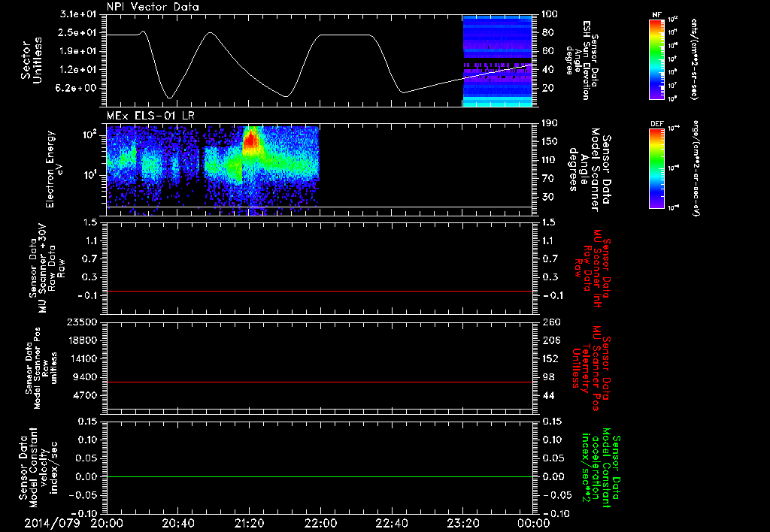This screenshot has width=770, height=532.
Task: Click the 3.1e+01 Sector axis value
Action: click(x=78, y=14)
